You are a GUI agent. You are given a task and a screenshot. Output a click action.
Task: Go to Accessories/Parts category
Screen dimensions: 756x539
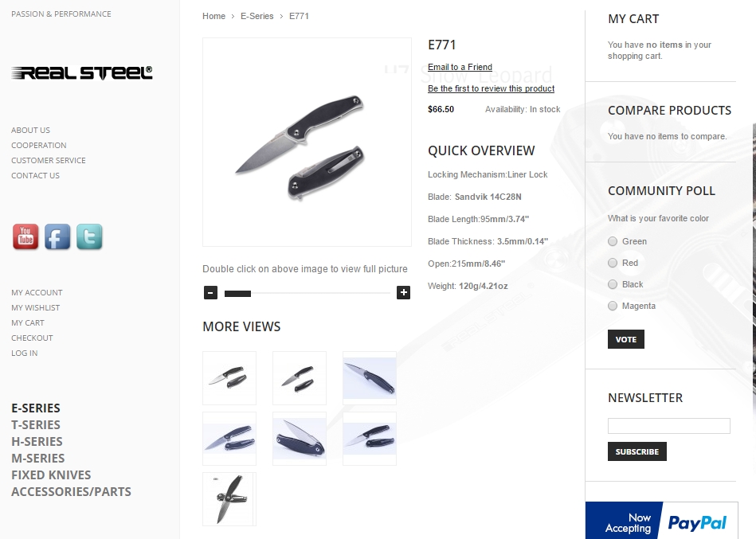coord(72,492)
